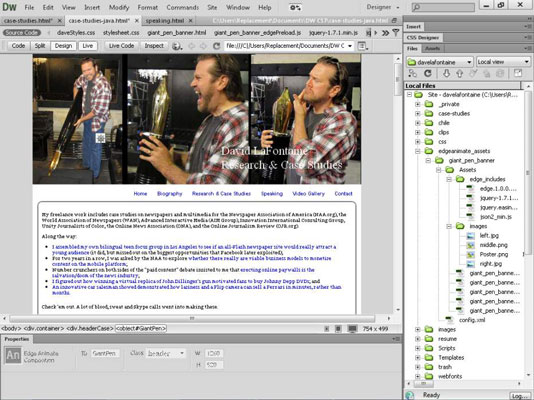The image size is (534, 400).
Task: Enable Live Code mode
Action: pos(121,46)
